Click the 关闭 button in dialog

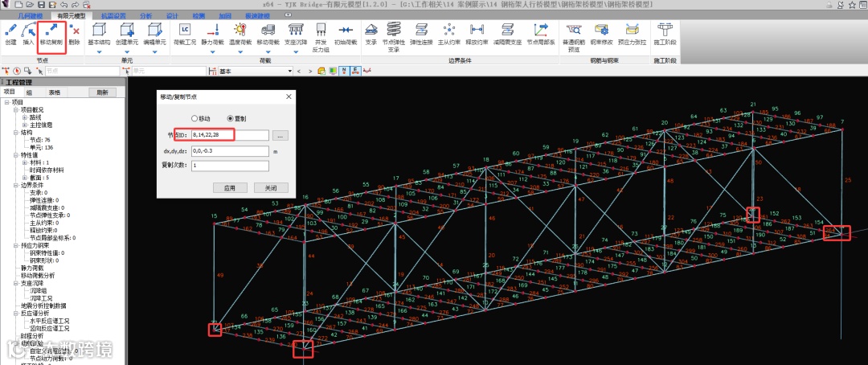(272, 188)
